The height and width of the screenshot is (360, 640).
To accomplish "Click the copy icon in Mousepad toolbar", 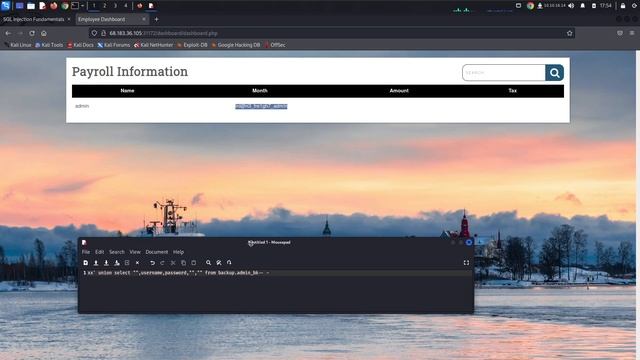I will point(183,263).
